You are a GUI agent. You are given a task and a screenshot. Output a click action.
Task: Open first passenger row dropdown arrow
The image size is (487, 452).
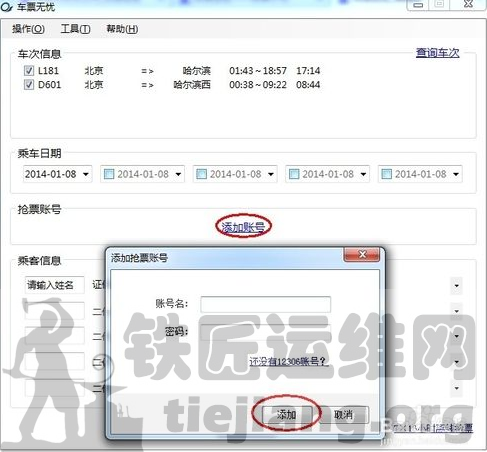(x=456, y=286)
